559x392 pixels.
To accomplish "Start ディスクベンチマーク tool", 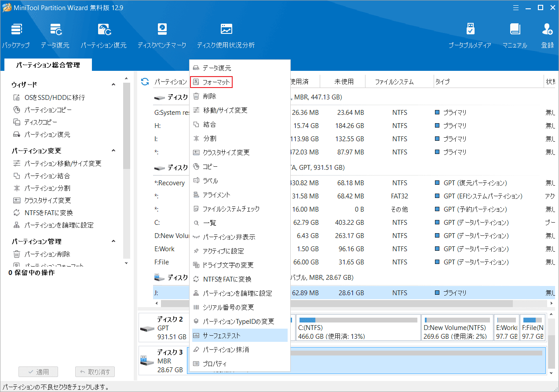I will 162,36.
